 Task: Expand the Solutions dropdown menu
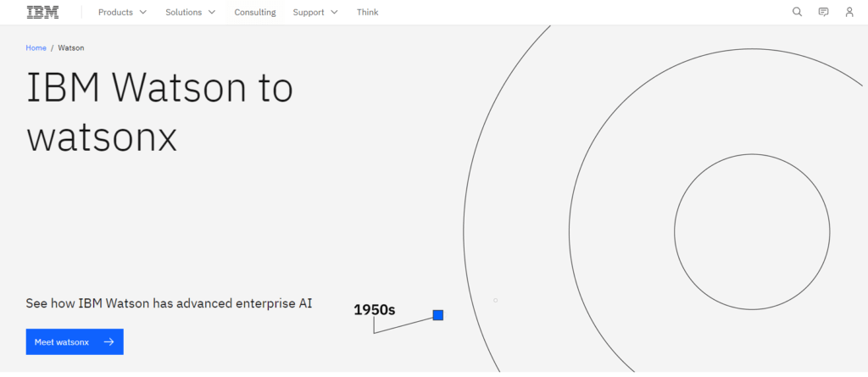[x=190, y=13]
